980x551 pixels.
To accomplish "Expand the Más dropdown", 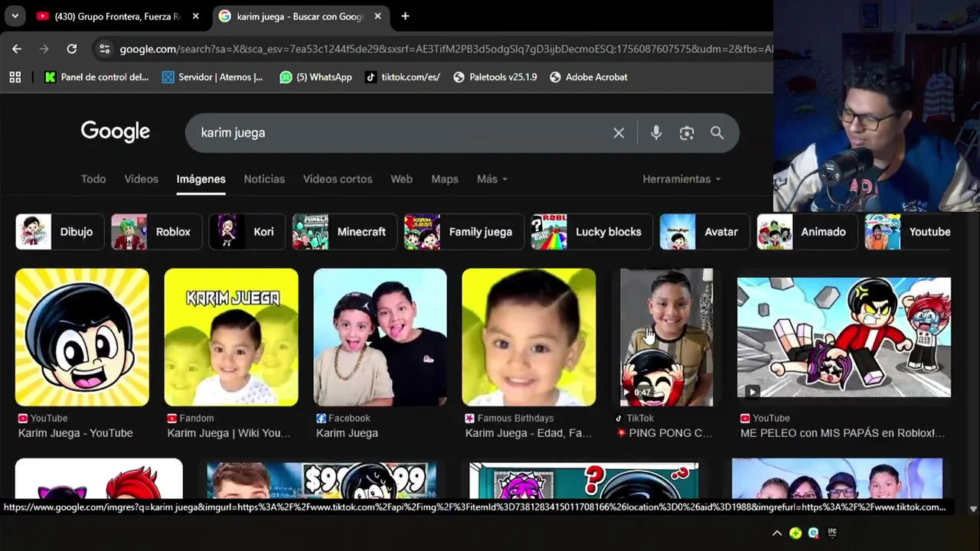I will tap(492, 179).
